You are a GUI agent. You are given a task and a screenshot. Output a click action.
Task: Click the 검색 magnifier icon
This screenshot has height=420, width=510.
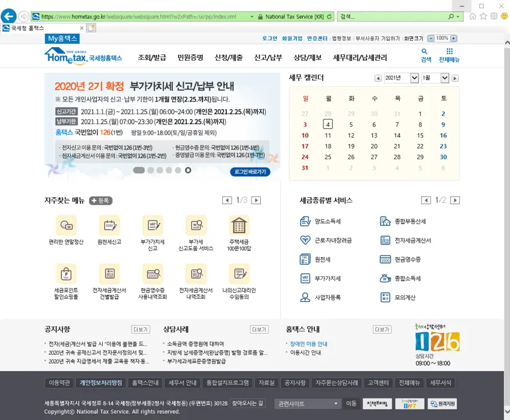(x=424, y=51)
